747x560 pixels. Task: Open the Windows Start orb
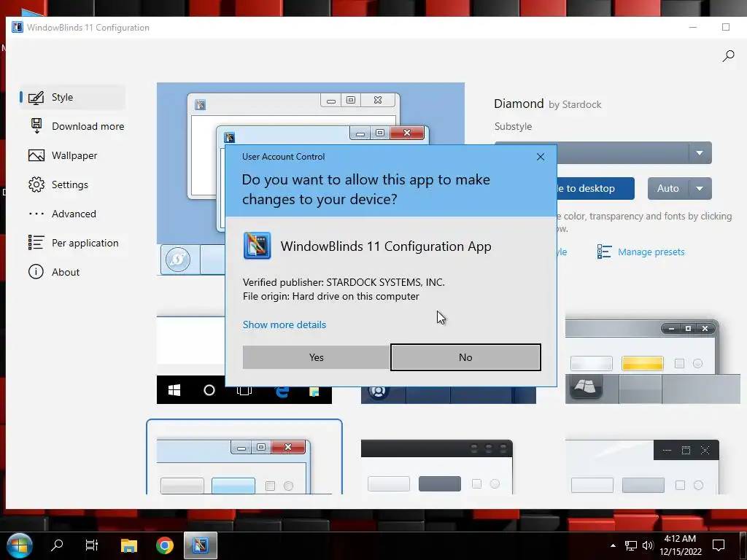(19, 545)
